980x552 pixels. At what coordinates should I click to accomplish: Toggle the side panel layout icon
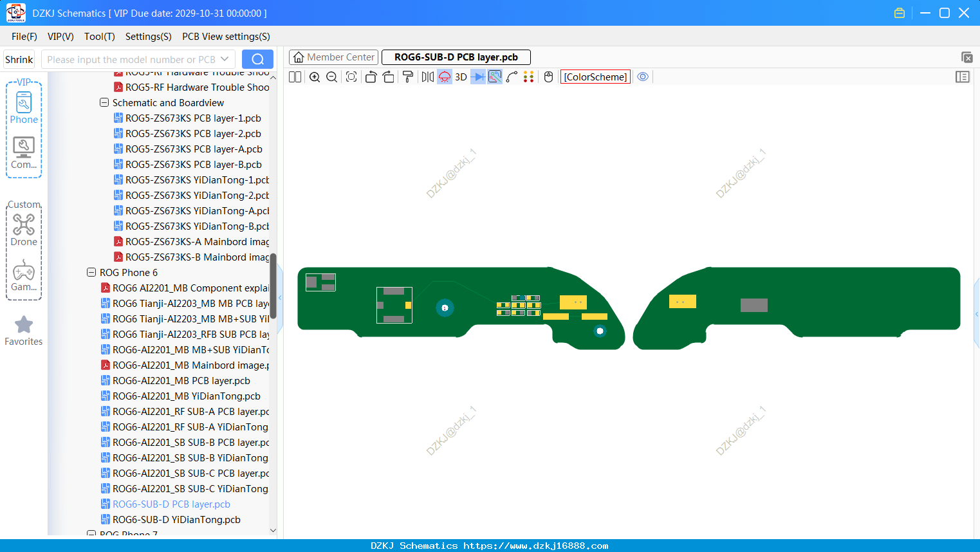click(x=963, y=77)
